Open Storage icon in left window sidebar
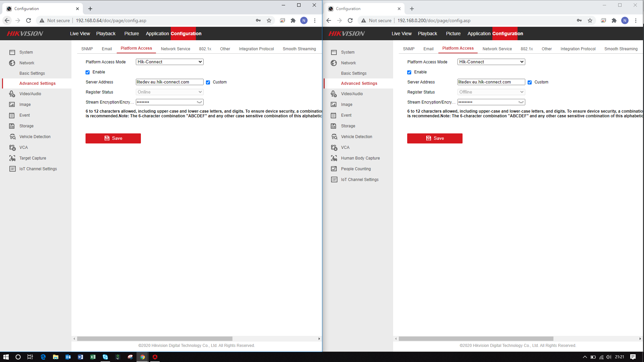The image size is (644, 362). pos(12,126)
